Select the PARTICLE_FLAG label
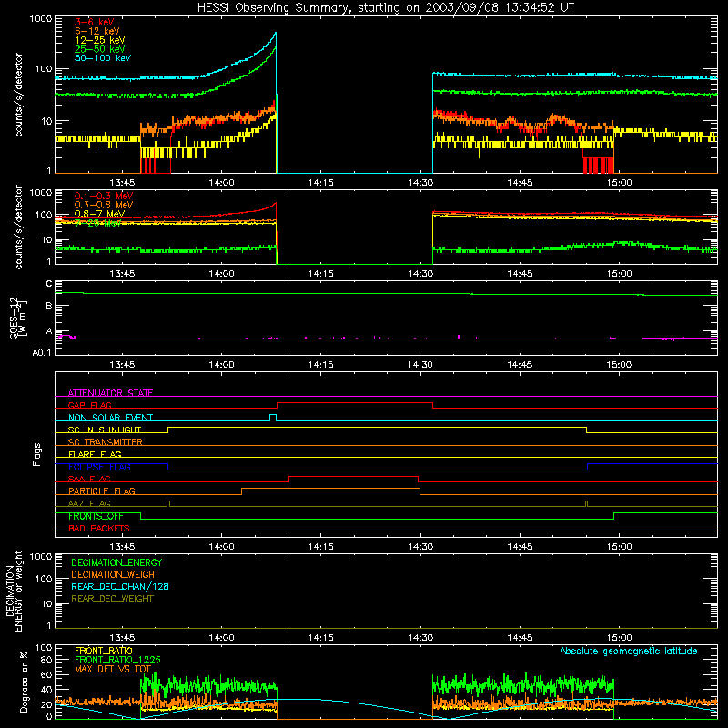The image size is (728, 728). click(102, 490)
